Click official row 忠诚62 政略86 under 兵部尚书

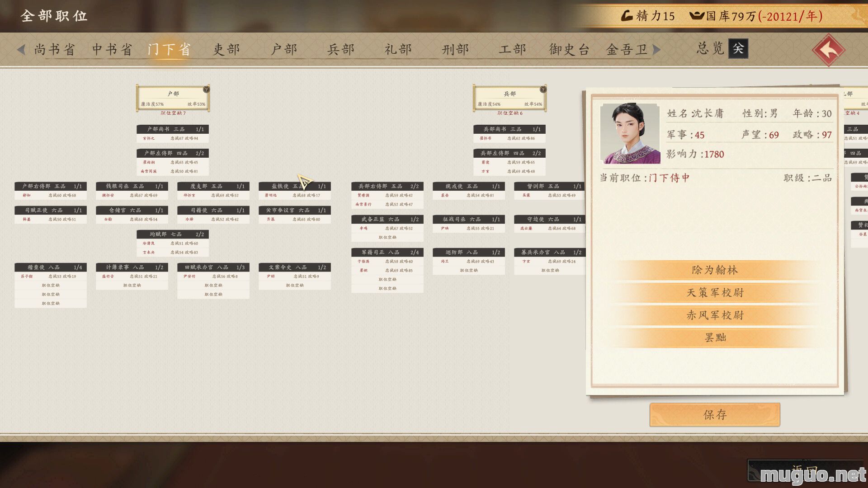(x=509, y=138)
